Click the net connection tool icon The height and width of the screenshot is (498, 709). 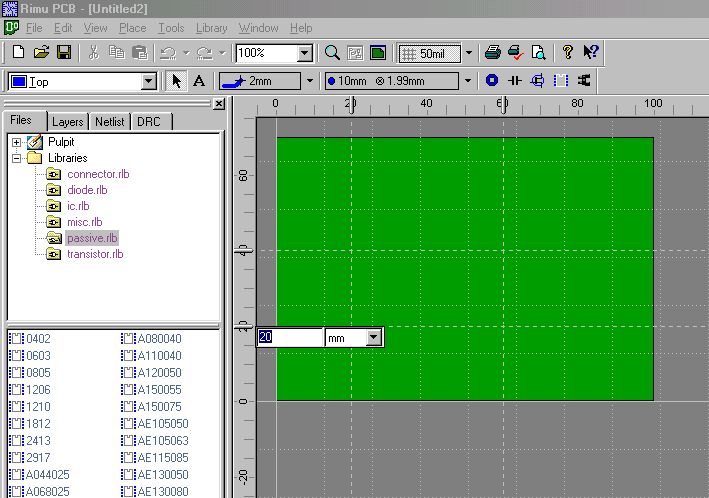(584, 81)
